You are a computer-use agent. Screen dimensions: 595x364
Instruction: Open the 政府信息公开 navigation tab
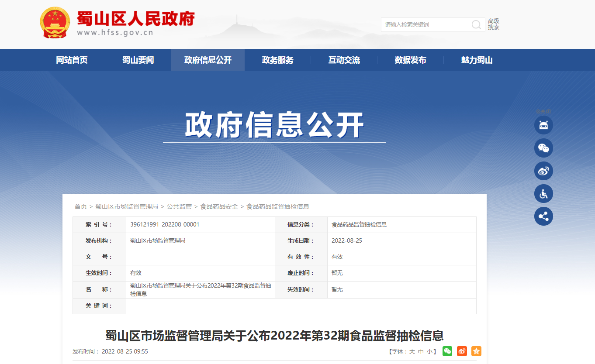coord(208,60)
